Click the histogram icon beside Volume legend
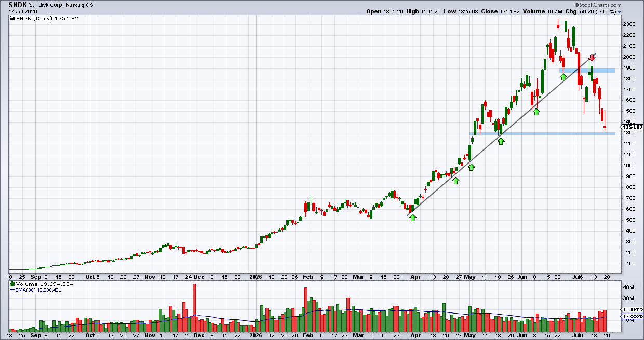The width and height of the screenshot is (644, 340). tap(12, 284)
